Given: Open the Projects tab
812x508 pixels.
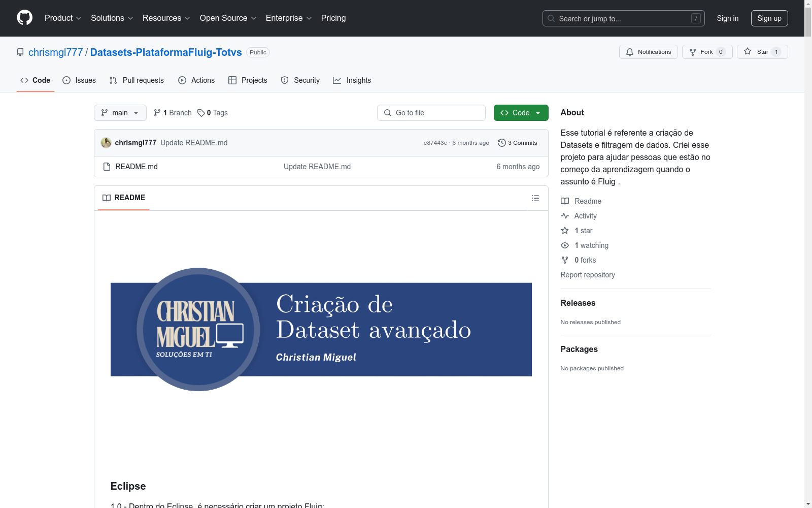Looking at the screenshot, I should click(248, 80).
